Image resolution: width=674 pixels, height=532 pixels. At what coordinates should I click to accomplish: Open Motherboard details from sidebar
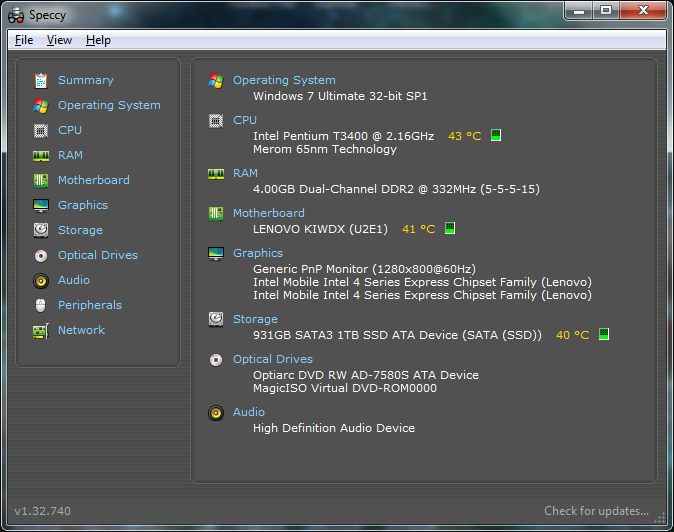[94, 180]
